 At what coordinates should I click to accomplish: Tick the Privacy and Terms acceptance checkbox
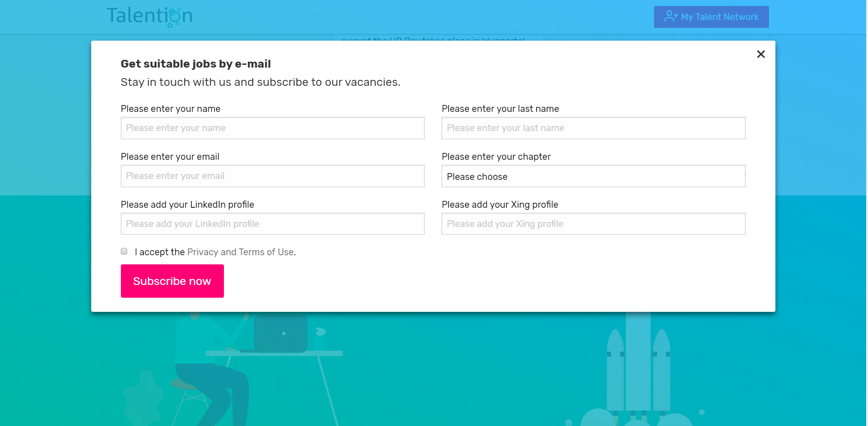click(x=124, y=251)
